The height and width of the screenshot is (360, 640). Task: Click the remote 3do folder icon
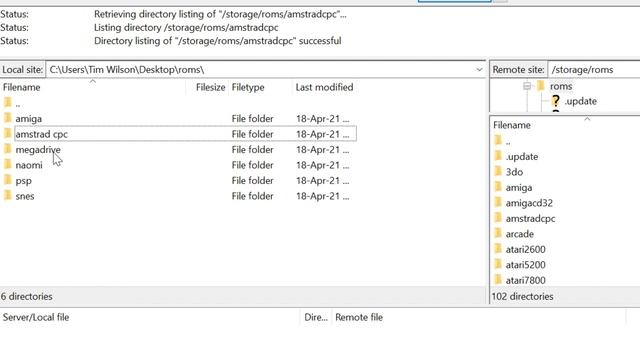click(x=498, y=171)
